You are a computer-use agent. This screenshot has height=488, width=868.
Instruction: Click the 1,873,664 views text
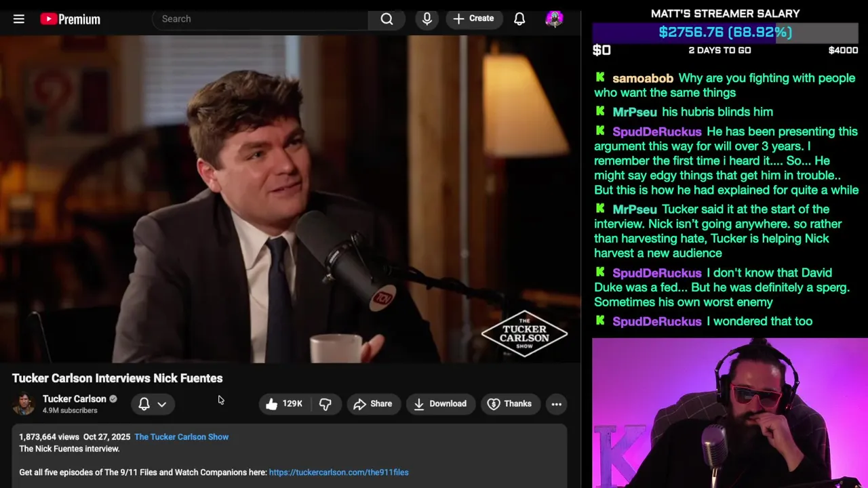[49, 437]
